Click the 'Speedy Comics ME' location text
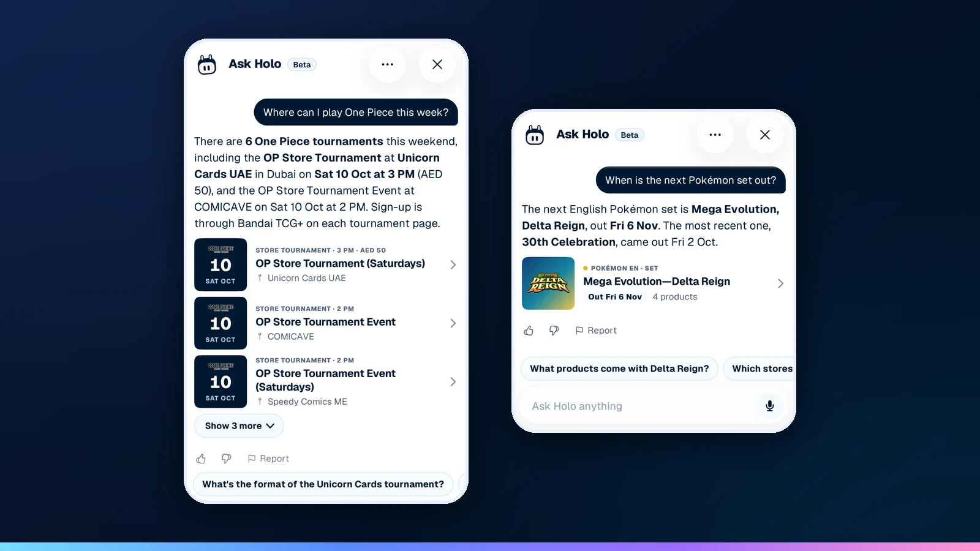The image size is (980, 551). tap(307, 402)
